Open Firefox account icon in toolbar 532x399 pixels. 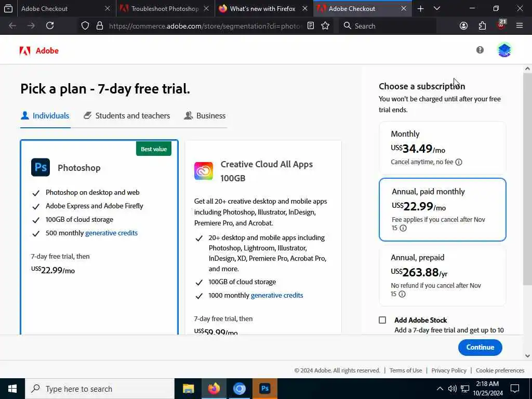(463, 26)
